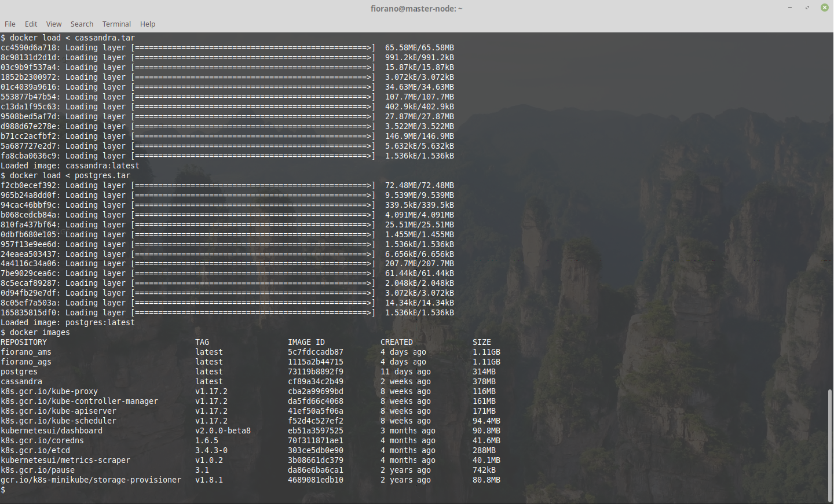The width and height of the screenshot is (834, 504).
Task: Click the TAG column header
Action: pos(202,342)
